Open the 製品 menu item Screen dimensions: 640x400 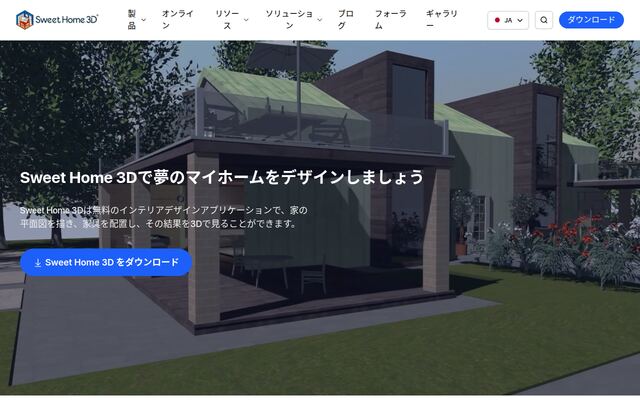pyautogui.click(x=132, y=20)
